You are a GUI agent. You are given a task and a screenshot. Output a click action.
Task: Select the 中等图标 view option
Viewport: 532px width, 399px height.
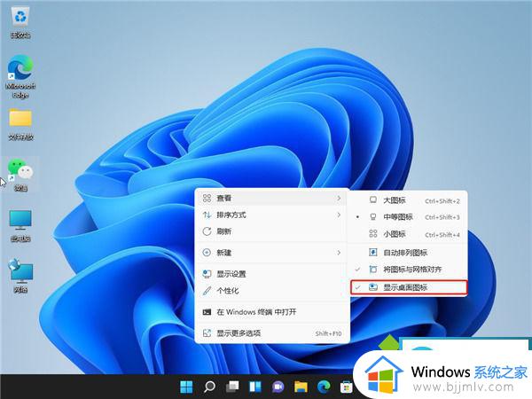pos(409,217)
